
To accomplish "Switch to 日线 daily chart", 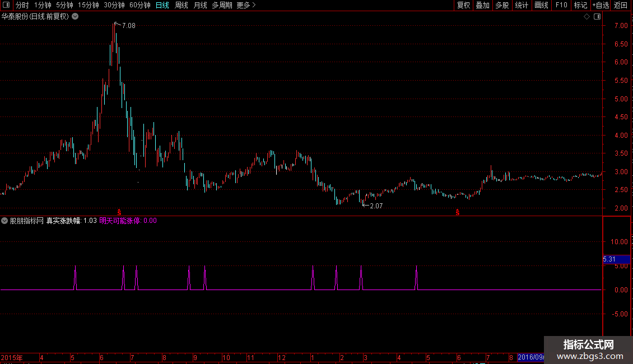I will click(162, 5).
